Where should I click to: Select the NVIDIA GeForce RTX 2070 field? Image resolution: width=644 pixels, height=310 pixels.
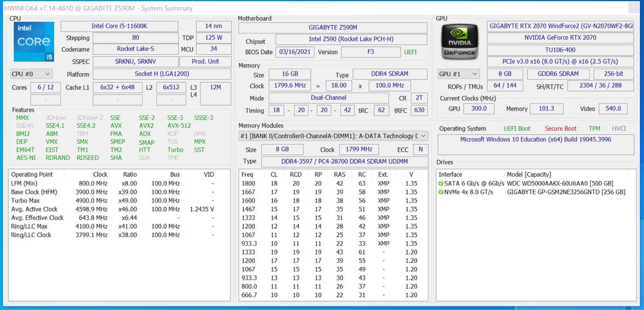[561, 38]
